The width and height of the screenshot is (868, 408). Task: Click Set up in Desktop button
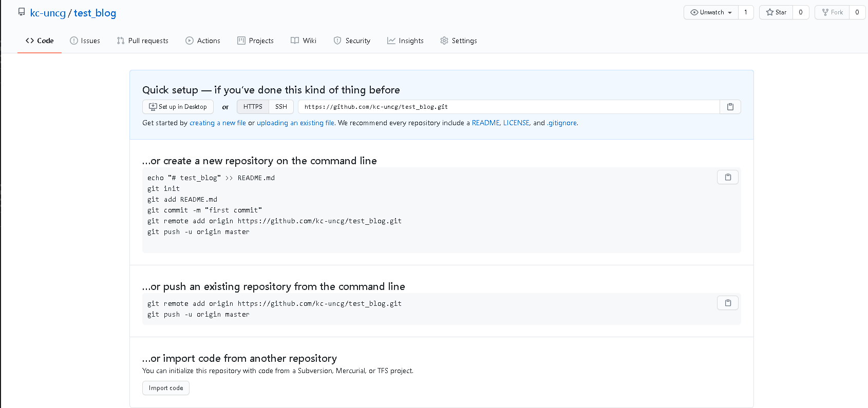(178, 107)
